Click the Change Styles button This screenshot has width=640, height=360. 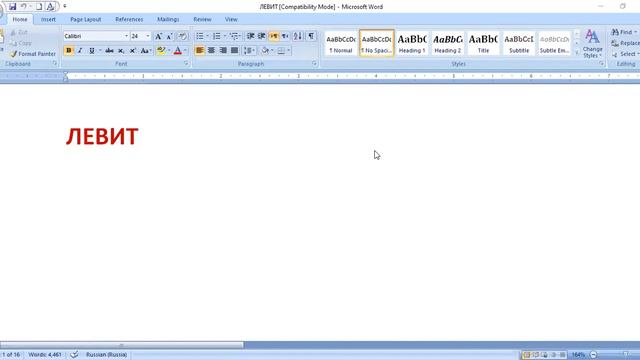point(593,44)
